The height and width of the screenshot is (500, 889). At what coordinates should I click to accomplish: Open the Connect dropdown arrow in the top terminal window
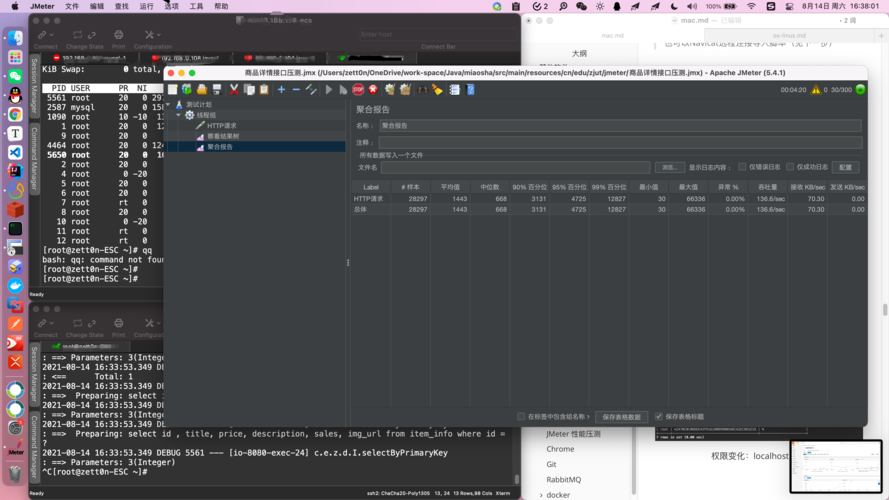click(x=51, y=35)
